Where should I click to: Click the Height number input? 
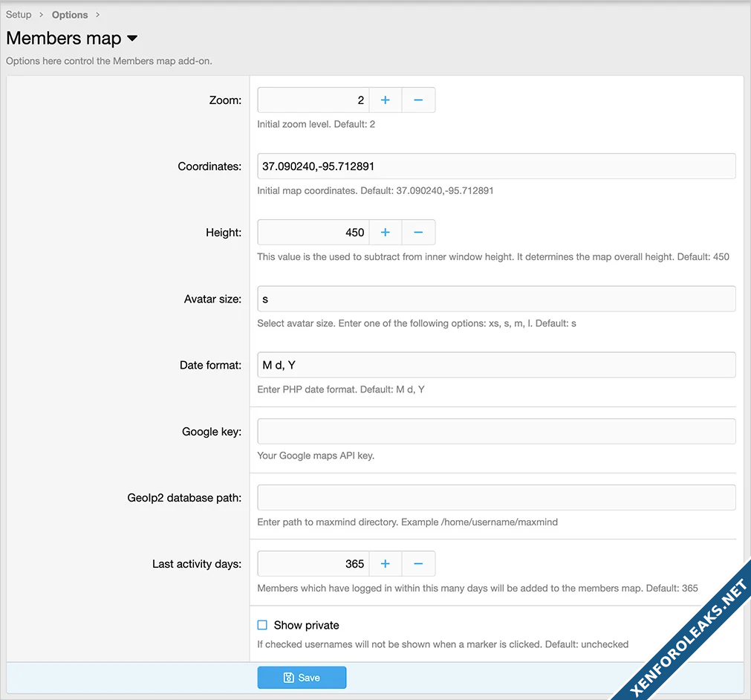coord(313,233)
